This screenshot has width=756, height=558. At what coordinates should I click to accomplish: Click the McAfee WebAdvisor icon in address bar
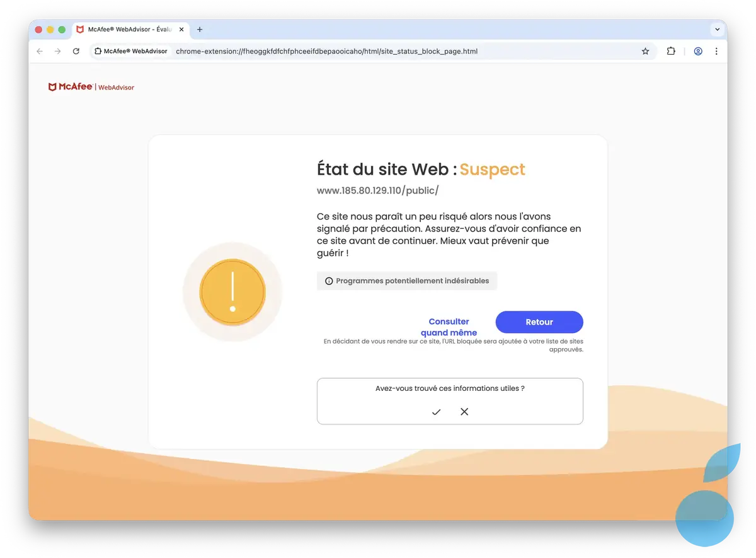coord(98,51)
